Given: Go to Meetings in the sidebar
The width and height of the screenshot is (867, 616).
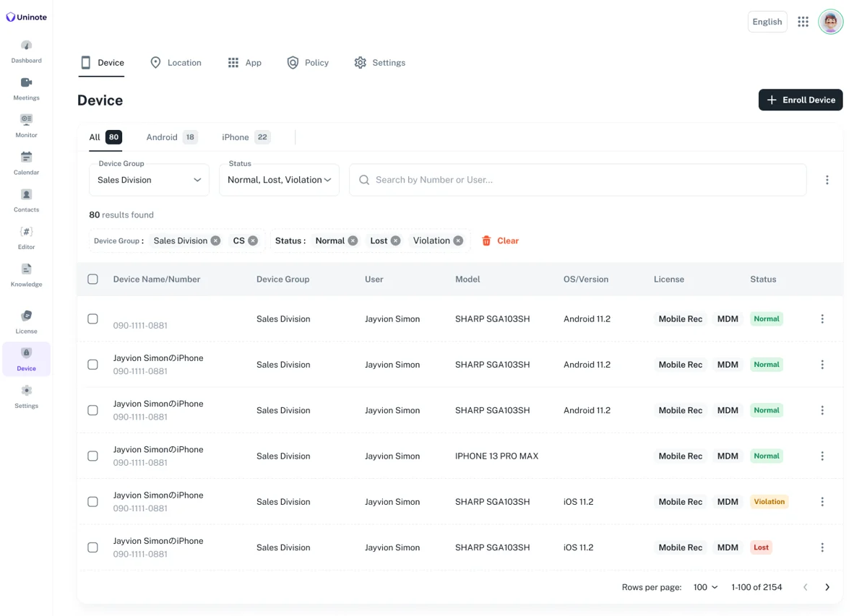Looking at the screenshot, I should [26, 90].
